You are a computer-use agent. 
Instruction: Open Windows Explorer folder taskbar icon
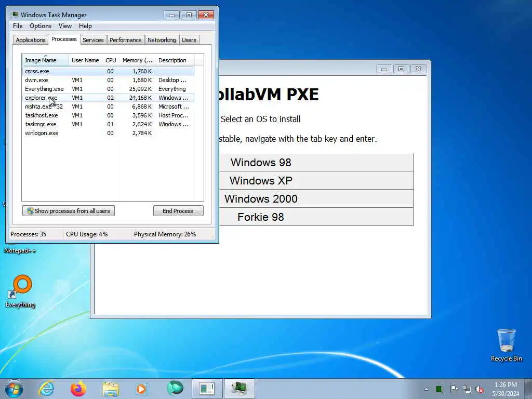point(111,389)
